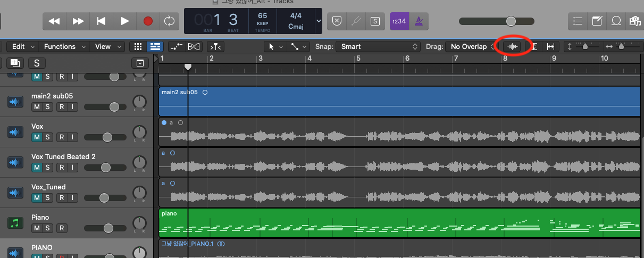Screen dimensions: 644x258
Task: Open the Tuner icon
Action: 356,21
